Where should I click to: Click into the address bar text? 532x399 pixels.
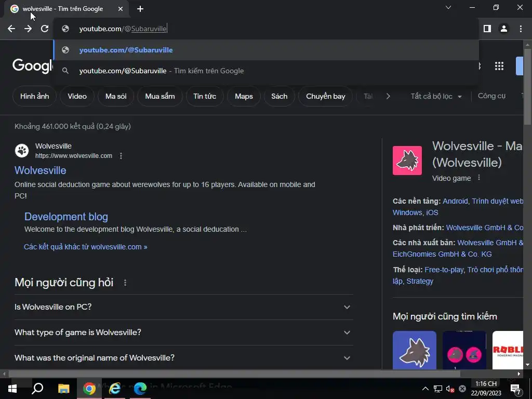[x=123, y=29]
